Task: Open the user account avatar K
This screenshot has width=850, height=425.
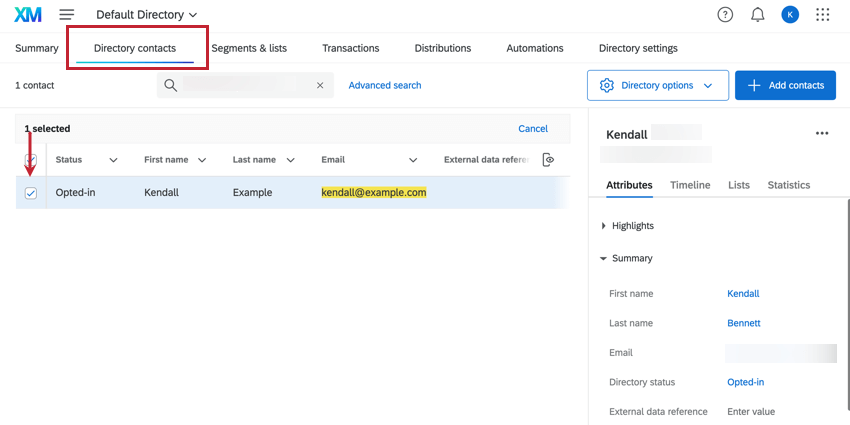Action: tap(790, 14)
